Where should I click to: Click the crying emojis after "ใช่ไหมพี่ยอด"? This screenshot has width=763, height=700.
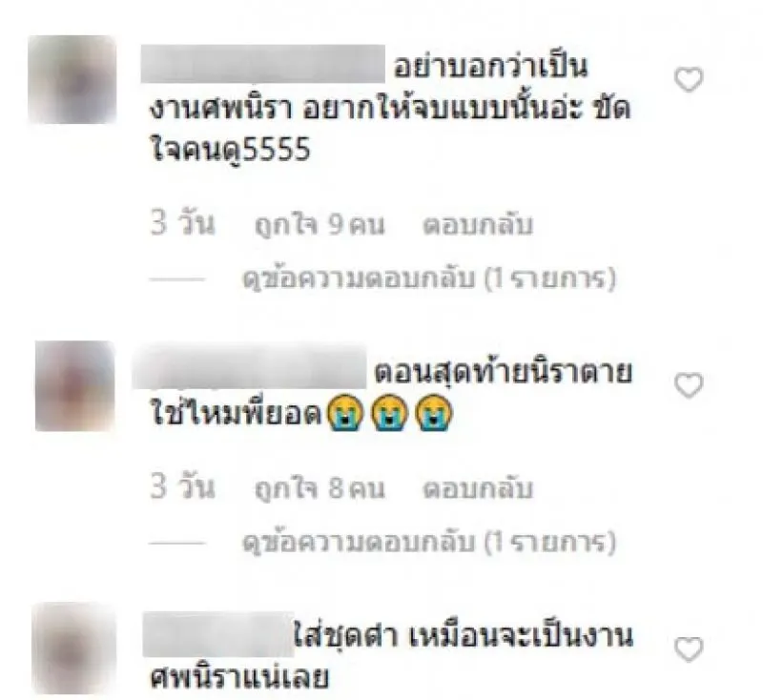point(389,414)
